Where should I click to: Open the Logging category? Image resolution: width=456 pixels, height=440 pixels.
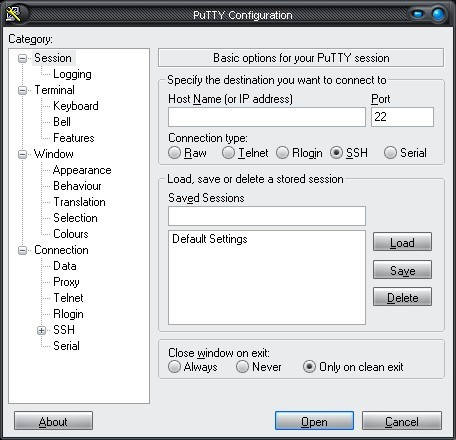[x=72, y=74]
